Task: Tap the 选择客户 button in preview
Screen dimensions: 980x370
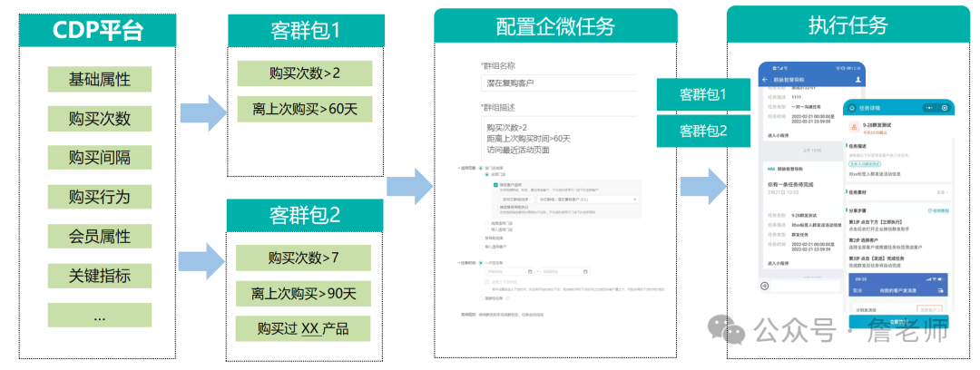Action: click(929, 309)
